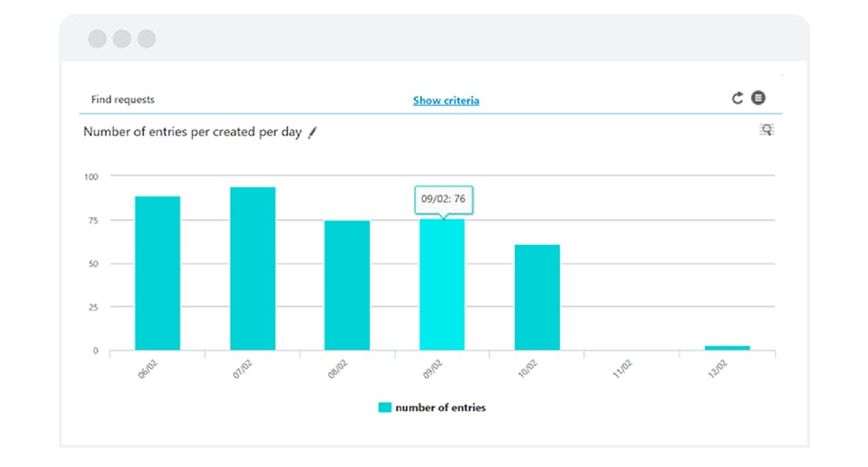Click the chart title Number of entries per created per day
868x467 pixels.
point(193,132)
